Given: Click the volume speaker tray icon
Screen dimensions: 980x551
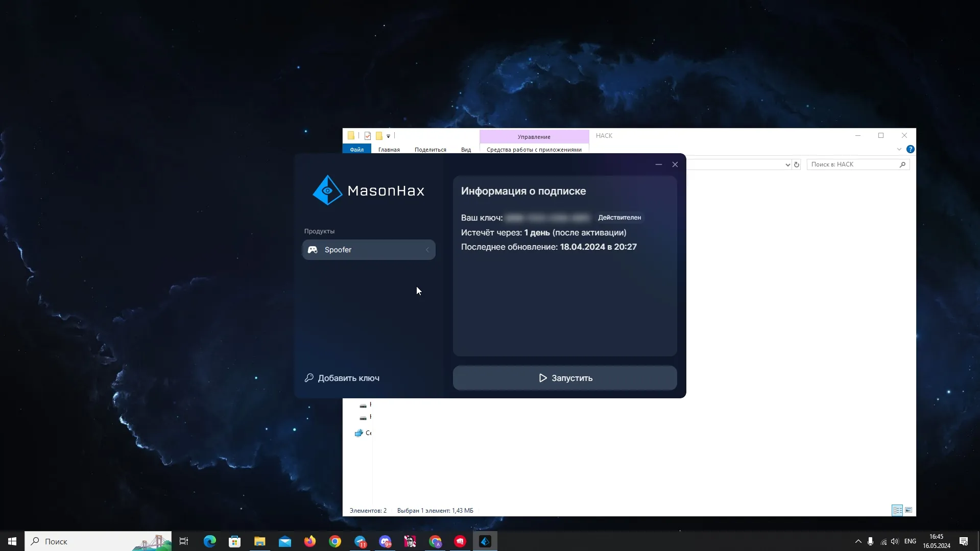Looking at the screenshot, I should pyautogui.click(x=895, y=541).
